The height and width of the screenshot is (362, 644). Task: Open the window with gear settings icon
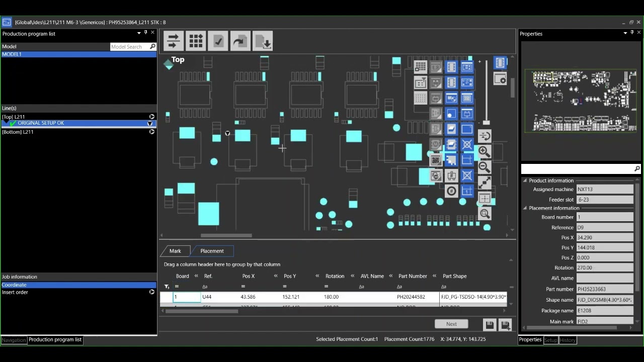(500, 79)
